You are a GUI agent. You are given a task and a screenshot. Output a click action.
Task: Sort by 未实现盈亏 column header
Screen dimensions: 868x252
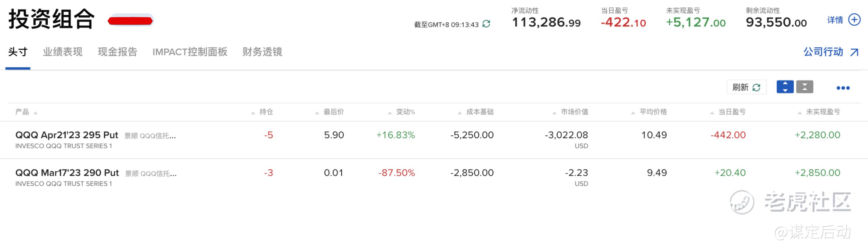pos(822,112)
